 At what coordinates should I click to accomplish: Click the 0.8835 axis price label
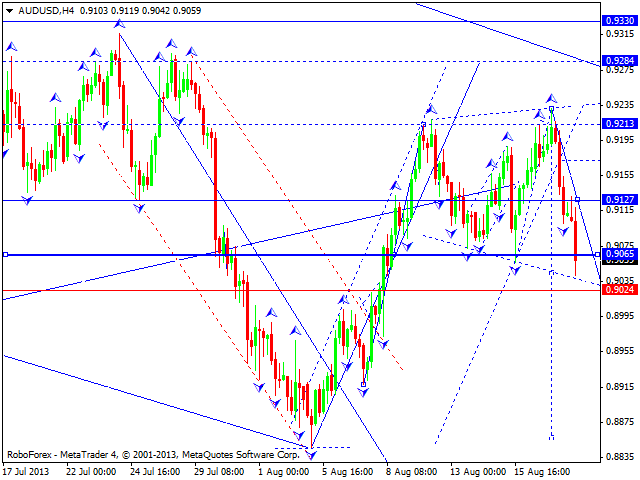tap(617, 456)
